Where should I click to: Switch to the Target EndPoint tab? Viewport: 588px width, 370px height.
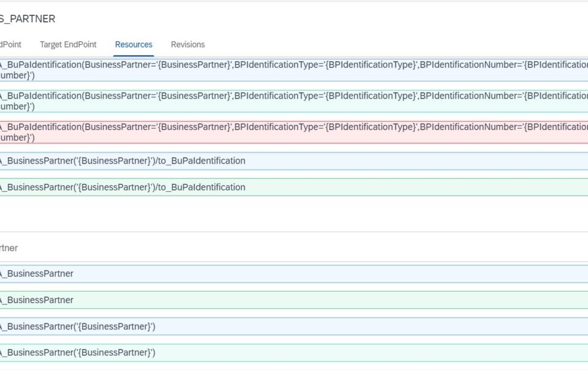(68, 45)
